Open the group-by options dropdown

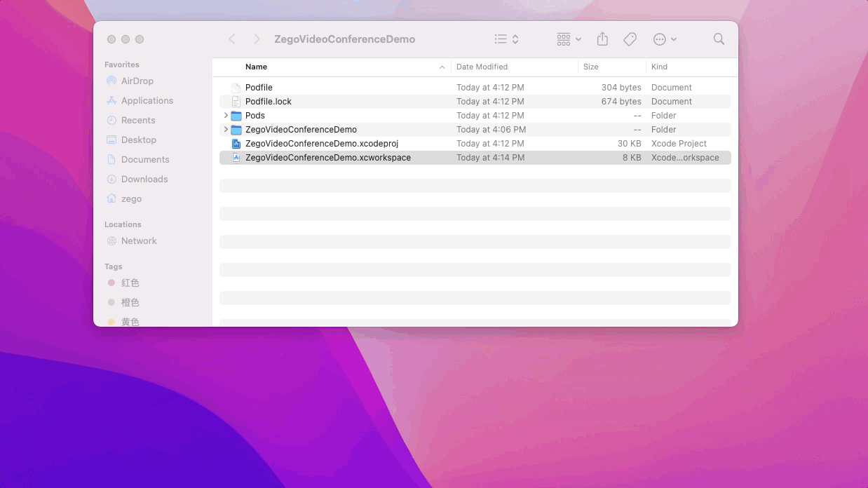(x=569, y=39)
